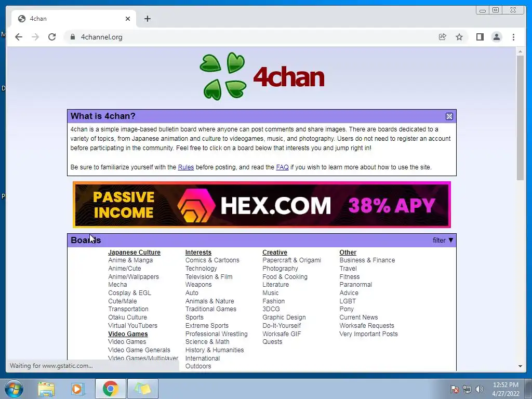The width and height of the screenshot is (532, 399).
Task: Open the Worksafe GIF board
Action: [x=282, y=334]
